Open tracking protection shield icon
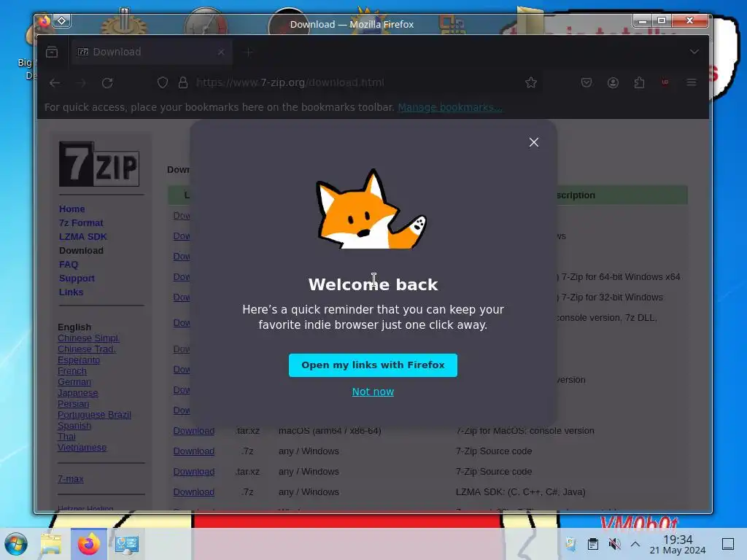The height and width of the screenshot is (560, 747). point(163,83)
